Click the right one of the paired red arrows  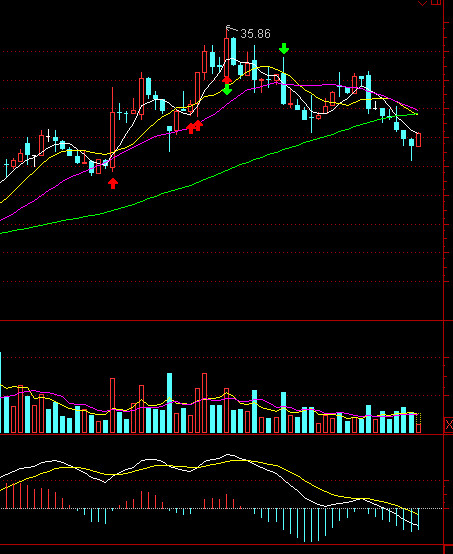[x=198, y=125]
